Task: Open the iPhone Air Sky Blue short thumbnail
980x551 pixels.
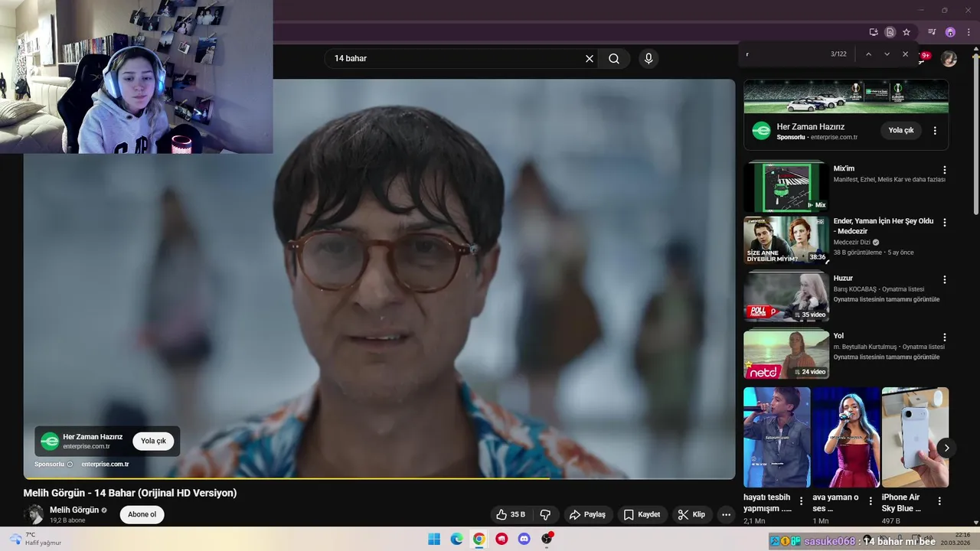Action: click(915, 437)
